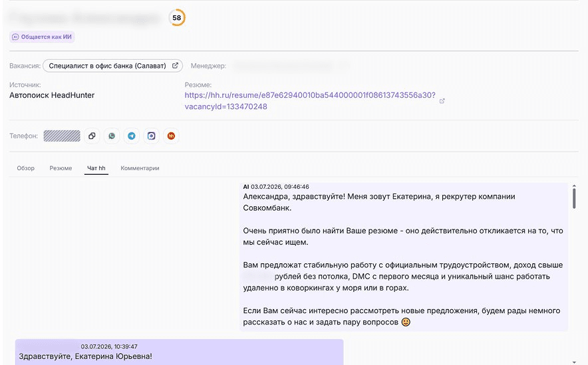
Task: Open the WhatsApp contact icon
Action: (112, 136)
